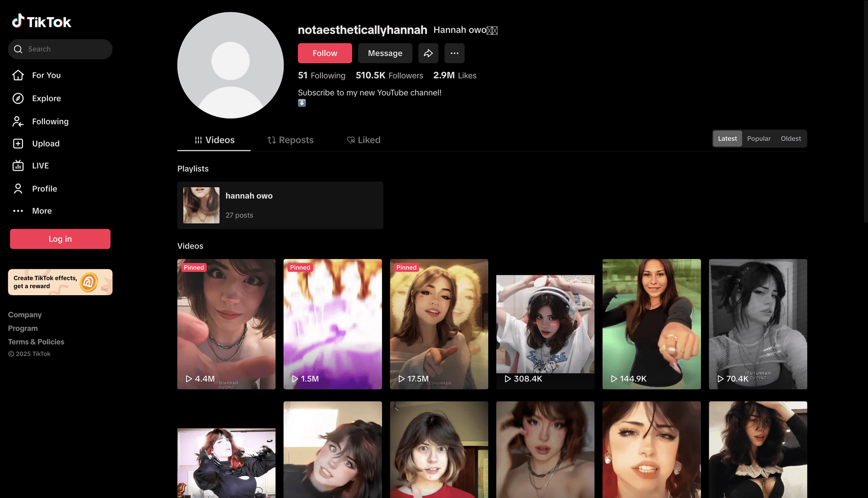The width and height of the screenshot is (868, 498).
Task: Switch to the Reposts tab
Action: coord(290,140)
